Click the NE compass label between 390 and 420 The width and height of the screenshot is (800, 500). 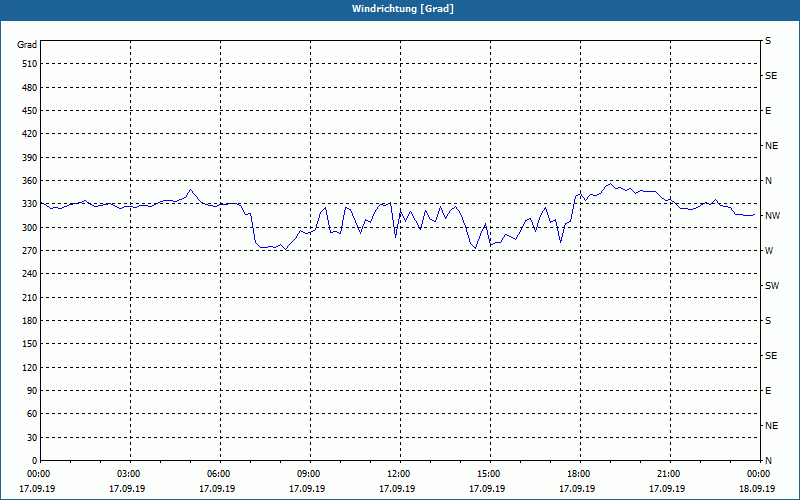point(771,146)
